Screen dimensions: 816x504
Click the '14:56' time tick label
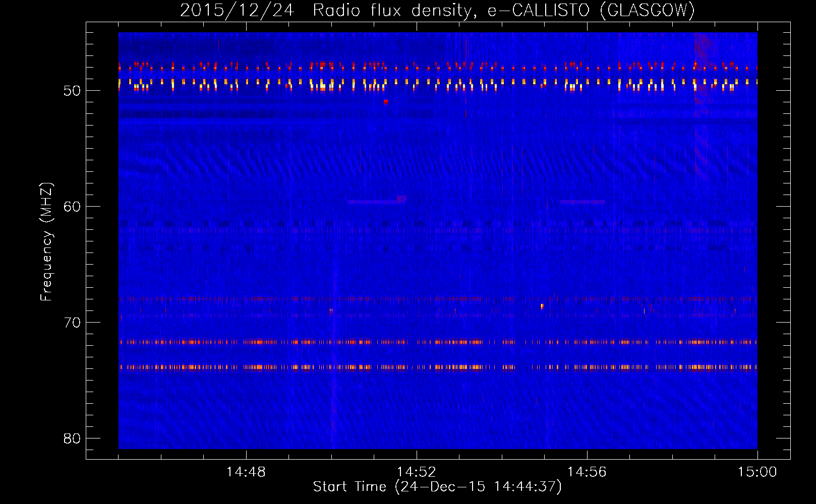click(587, 472)
